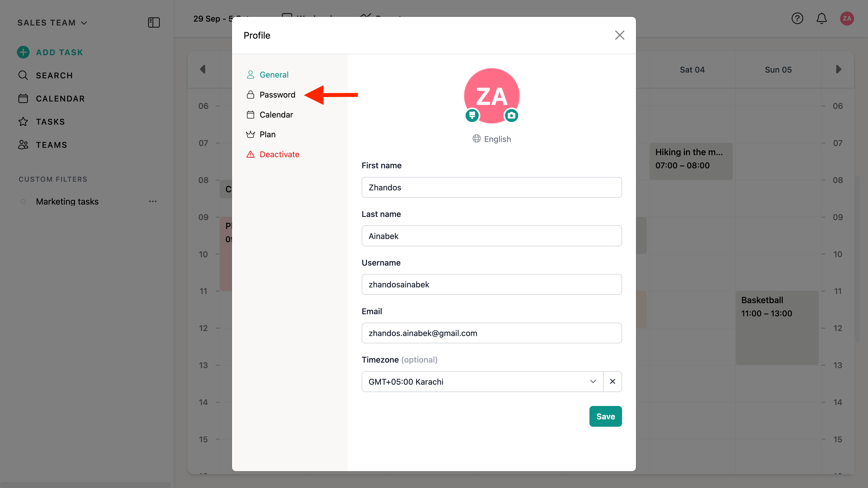
Task: Click the green Add Task plus icon
Action: click(23, 52)
